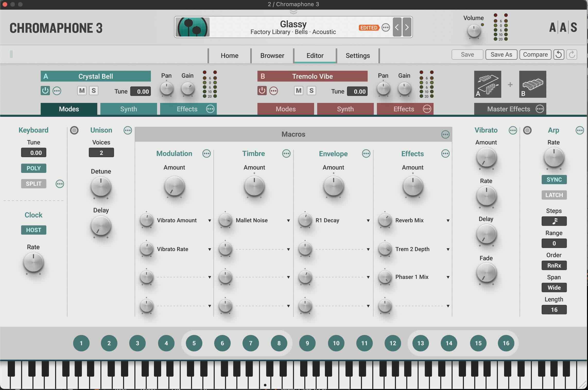Switch to the Browser tab
The image size is (588, 390).
coord(272,55)
